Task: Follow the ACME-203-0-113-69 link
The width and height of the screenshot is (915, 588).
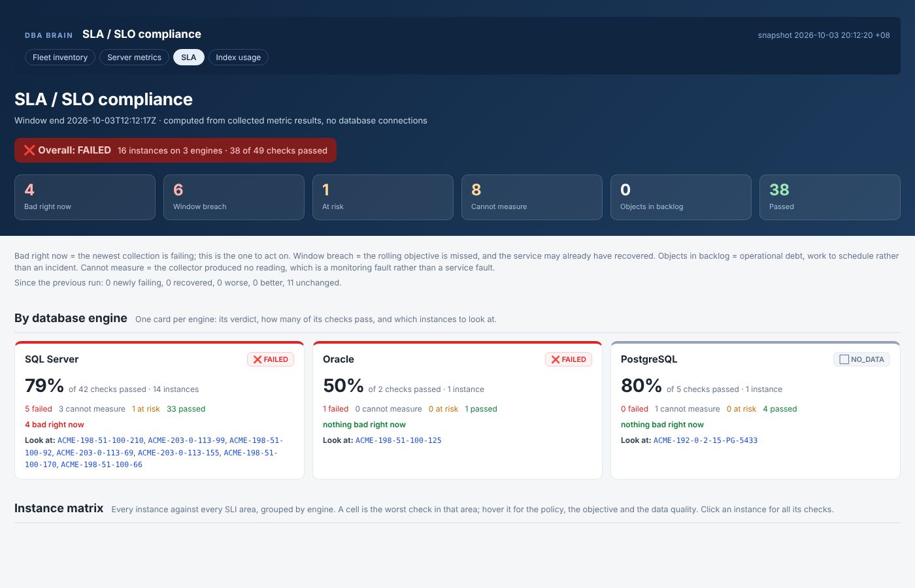Action: pos(95,453)
